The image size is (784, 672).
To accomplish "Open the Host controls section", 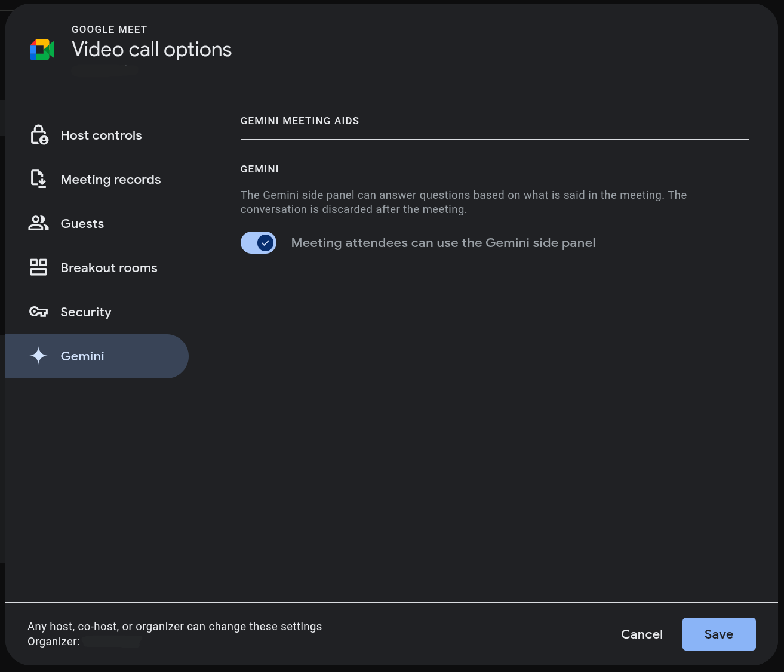I will tap(97, 135).
